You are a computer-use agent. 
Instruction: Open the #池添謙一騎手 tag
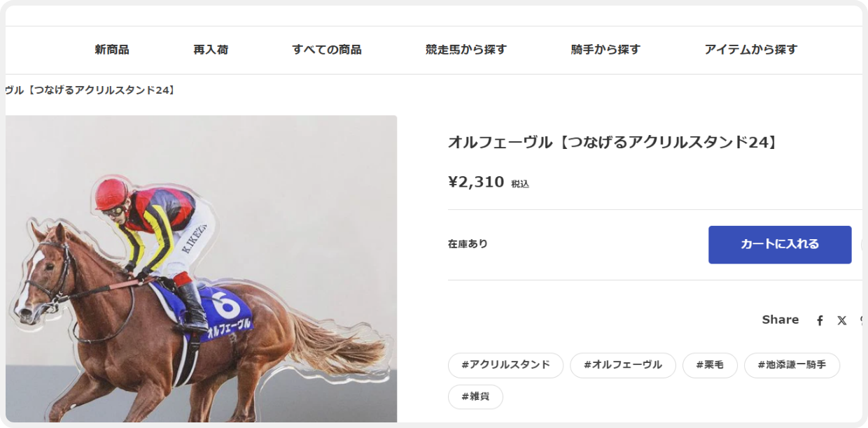pos(792,365)
